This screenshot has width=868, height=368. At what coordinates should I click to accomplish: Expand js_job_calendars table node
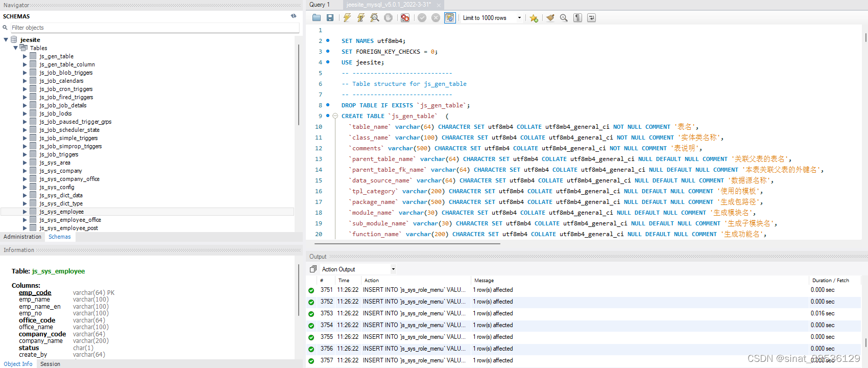tap(25, 81)
